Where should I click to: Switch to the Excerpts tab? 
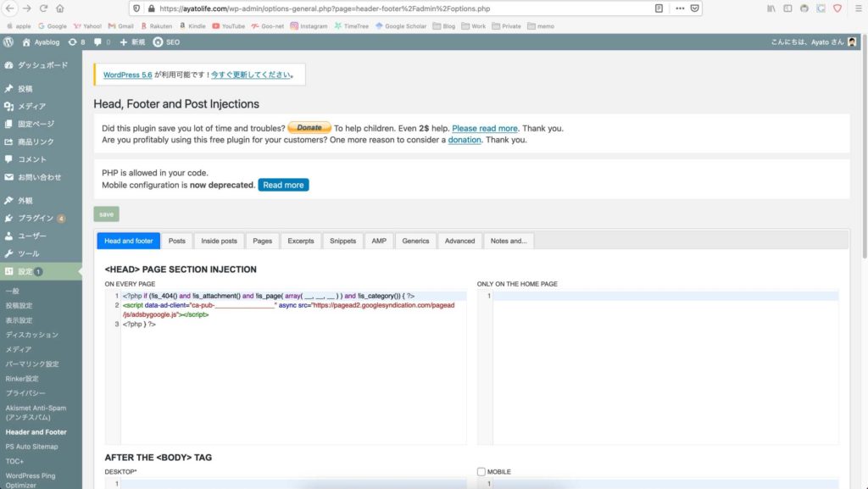click(301, 241)
